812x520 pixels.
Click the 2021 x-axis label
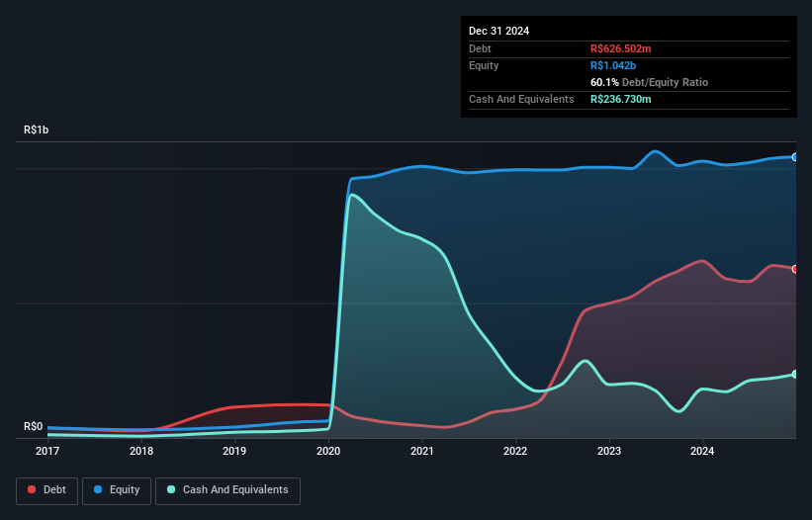[x=422, y=451]
